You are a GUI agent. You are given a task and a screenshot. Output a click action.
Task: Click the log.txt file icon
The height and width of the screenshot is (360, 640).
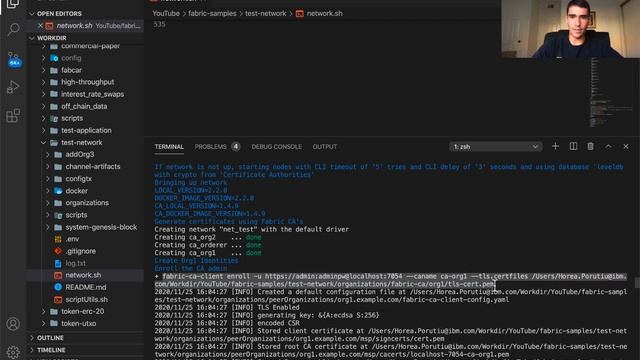(x=58, y=263)
